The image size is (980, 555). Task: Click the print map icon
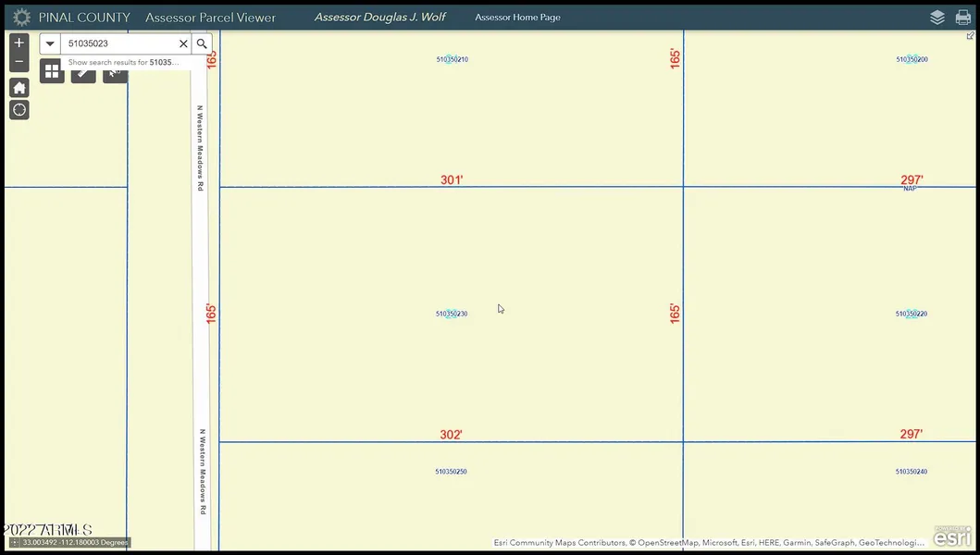[x=963, y=18]
